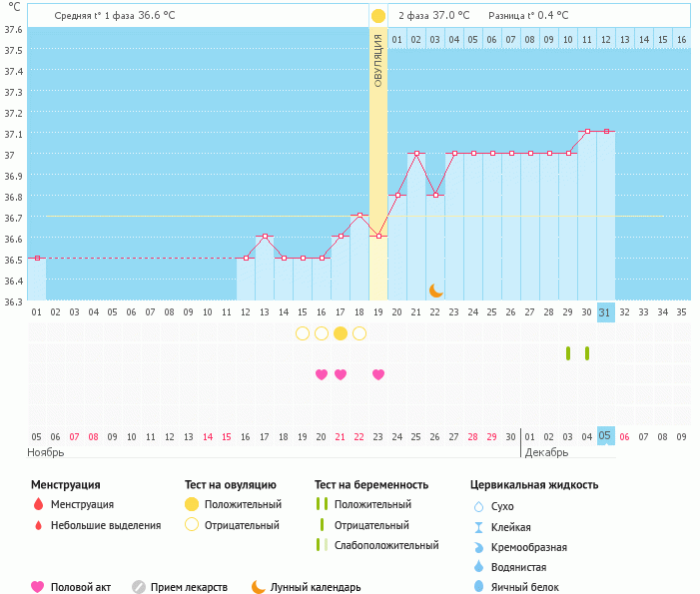The width and height of the screenshot is (700, 594).
Task: Click the temperature point on cycle day 30
Action: 587,131
